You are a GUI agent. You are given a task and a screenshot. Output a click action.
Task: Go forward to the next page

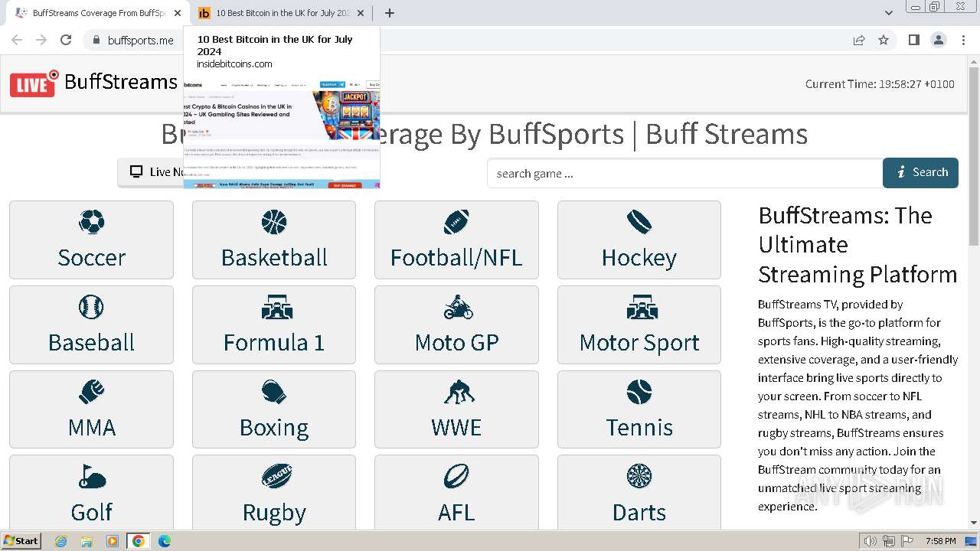pos(41,40)
